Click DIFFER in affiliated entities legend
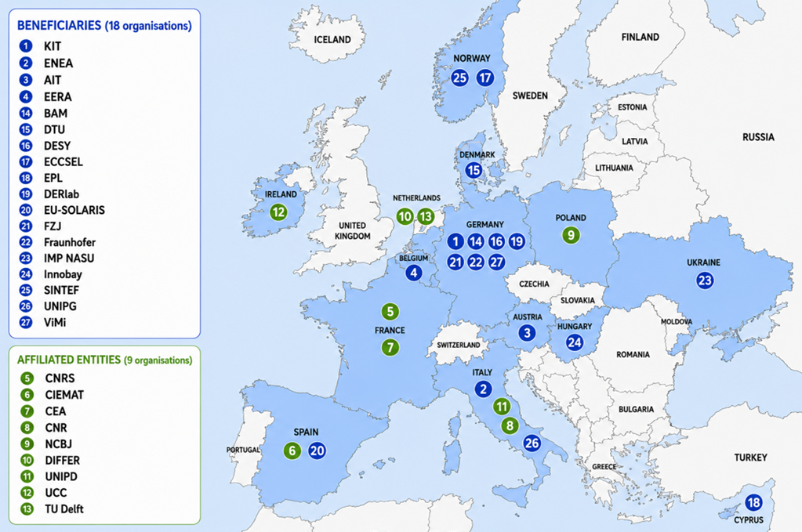 [63, 460]
